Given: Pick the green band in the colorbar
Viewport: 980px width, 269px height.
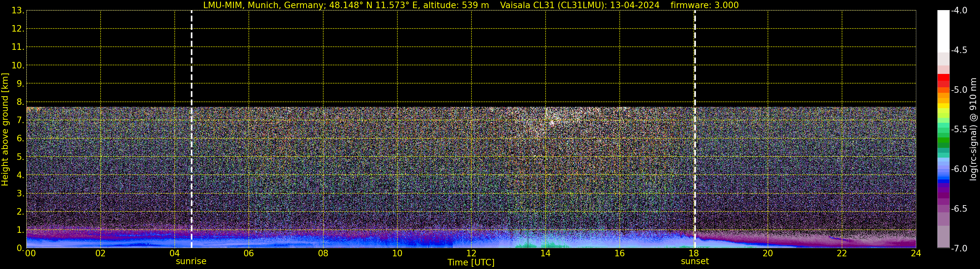Looking at the screenshot, I should tap(943, 140).
